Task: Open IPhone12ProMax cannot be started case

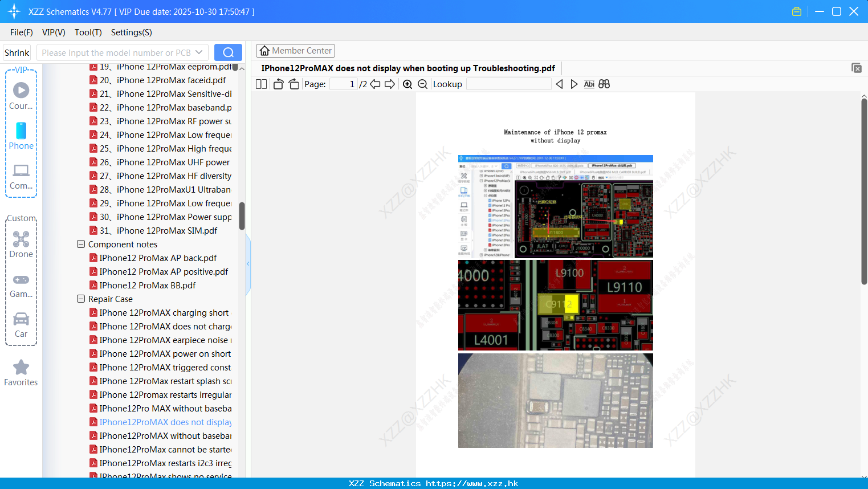Action: point(161,450)
